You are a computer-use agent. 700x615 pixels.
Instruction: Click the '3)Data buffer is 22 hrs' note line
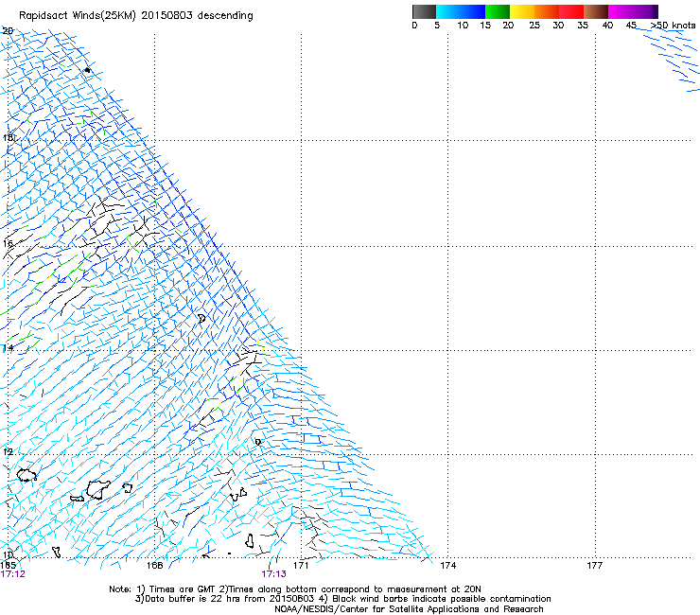pos(342,599)
